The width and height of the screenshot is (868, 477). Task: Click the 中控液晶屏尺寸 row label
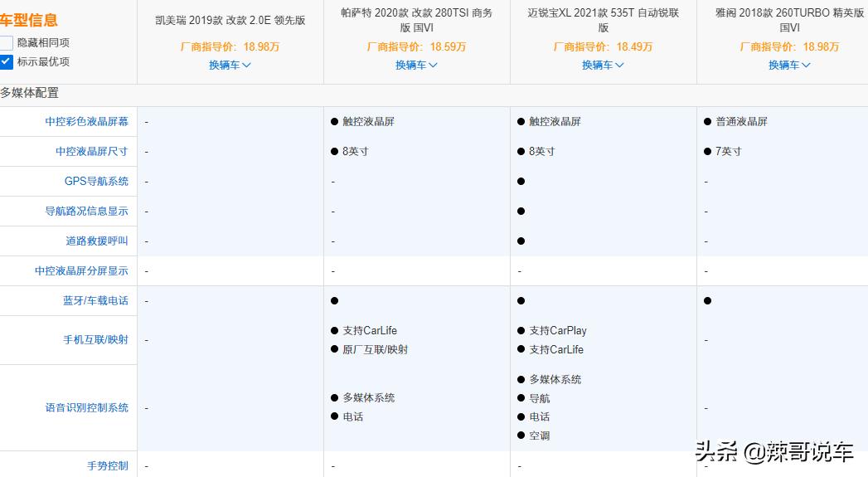pos(91,151)
